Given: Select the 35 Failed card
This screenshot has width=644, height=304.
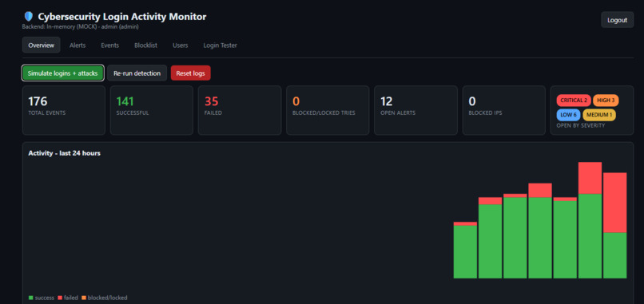Looking at the screenshot, I should tap(240, 110).
